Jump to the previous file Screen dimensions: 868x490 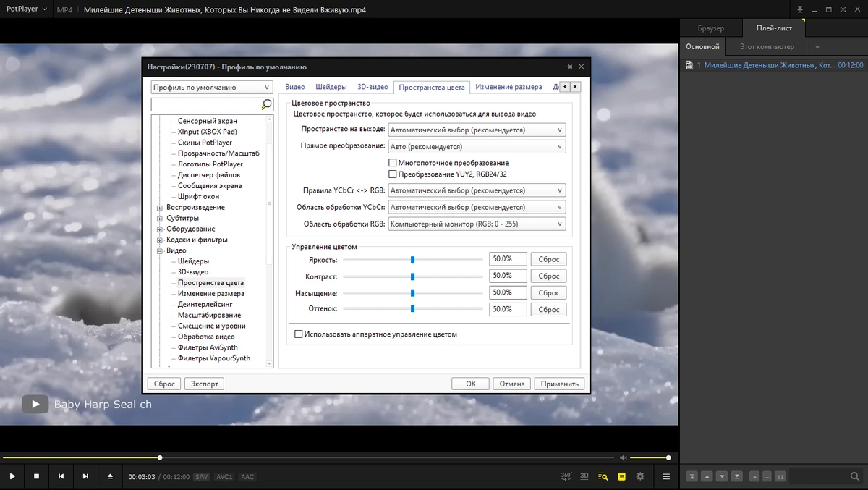(61, 476)
